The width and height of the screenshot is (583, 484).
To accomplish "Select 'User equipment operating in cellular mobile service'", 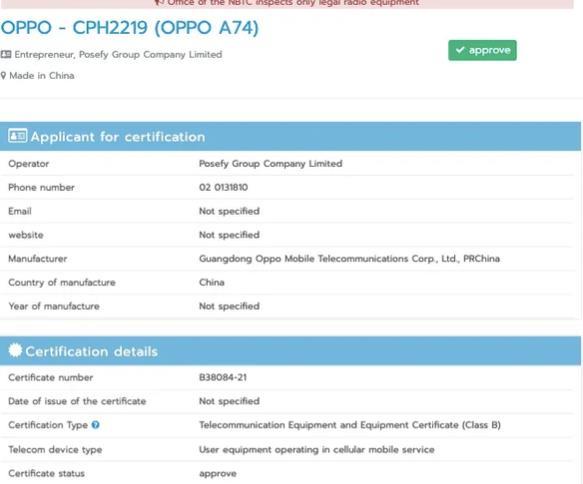I will coord(317,449).
